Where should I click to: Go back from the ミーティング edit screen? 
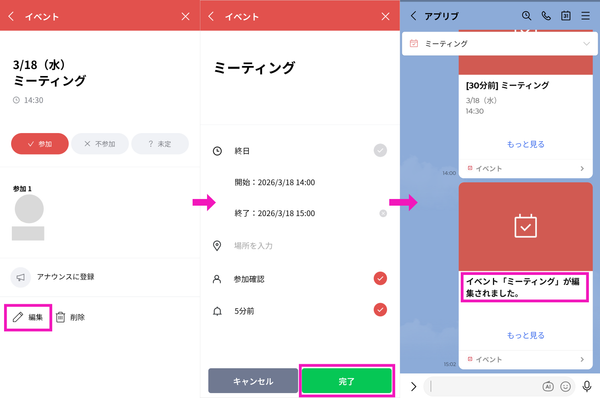point(211,16)
